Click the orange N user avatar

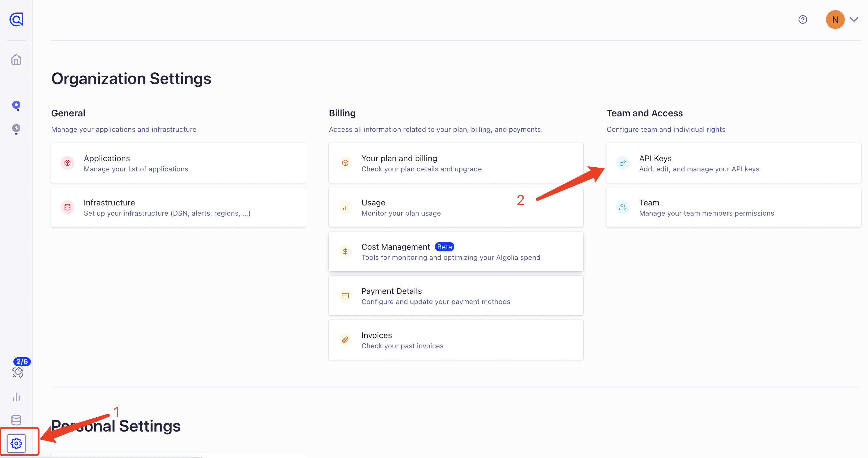[x=835, y=19]
